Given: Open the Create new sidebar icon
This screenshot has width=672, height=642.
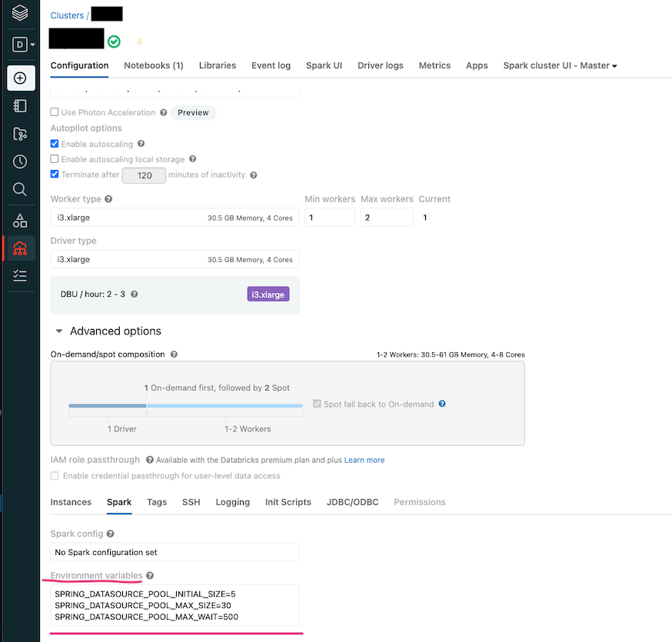Looking at the screenshot, I should 21,78.
